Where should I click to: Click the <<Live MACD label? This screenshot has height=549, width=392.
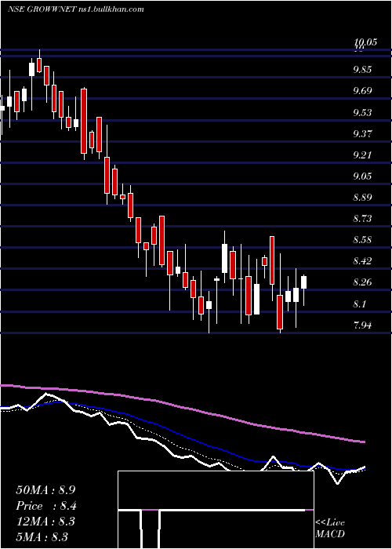(330, 528)
